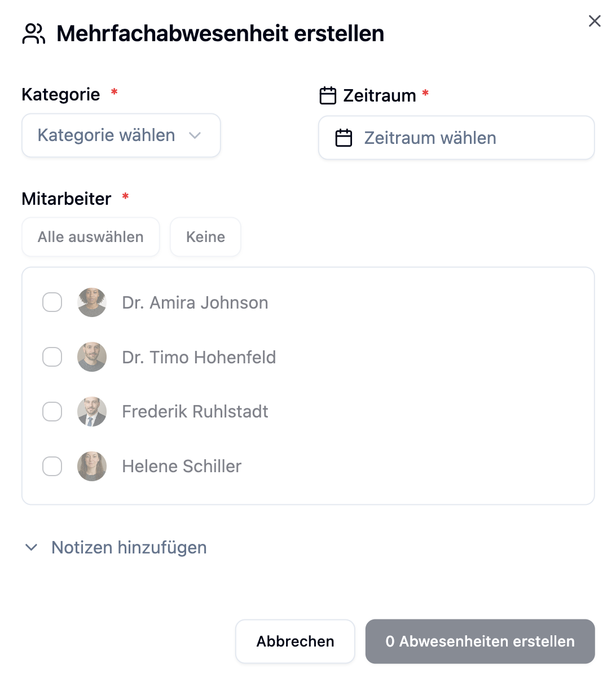Image resolution: width=616 pixels, height=677 pixels.
Task: Select Frederik Ruhlstadt's checkbox
Action: (52, 412)
